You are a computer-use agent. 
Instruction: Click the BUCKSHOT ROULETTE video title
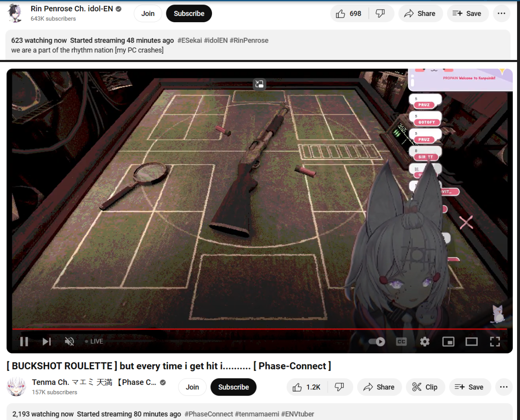(169, 366)
